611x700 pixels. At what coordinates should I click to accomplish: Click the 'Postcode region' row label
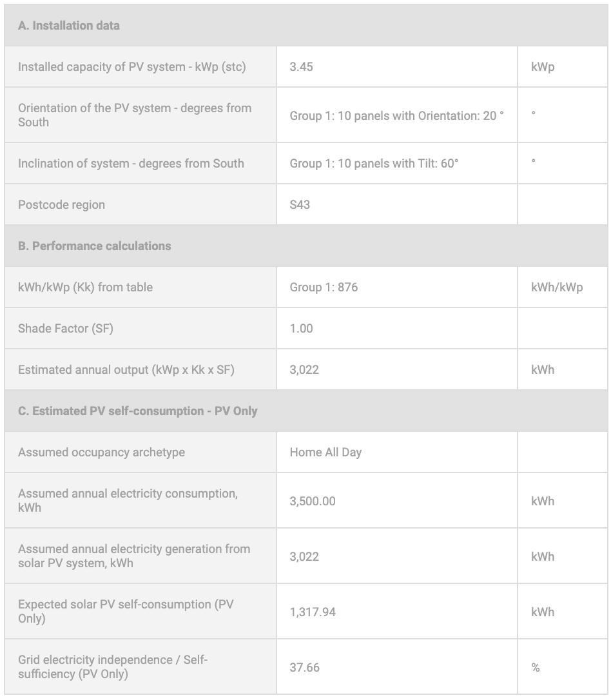(61, 205)
